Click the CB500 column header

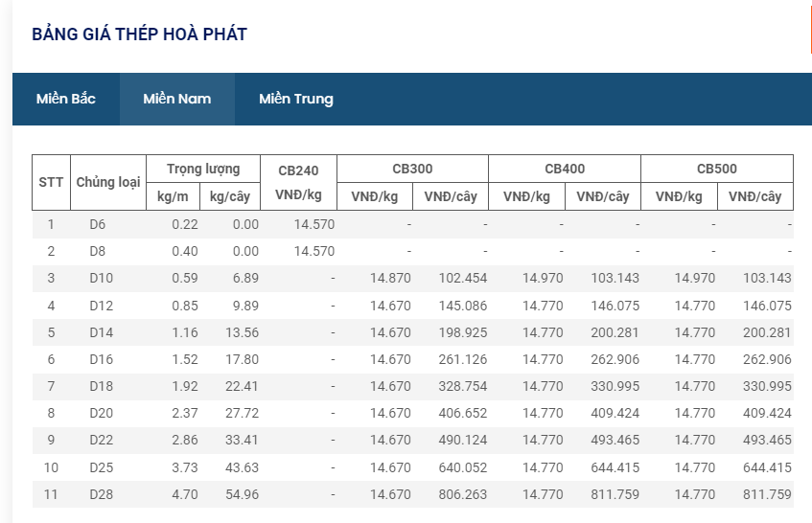pyautogui.click(x=717, y=169)
